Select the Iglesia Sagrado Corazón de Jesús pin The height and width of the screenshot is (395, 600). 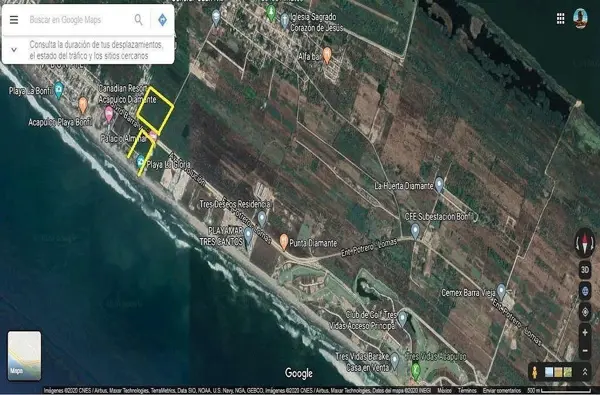[284, 20]
